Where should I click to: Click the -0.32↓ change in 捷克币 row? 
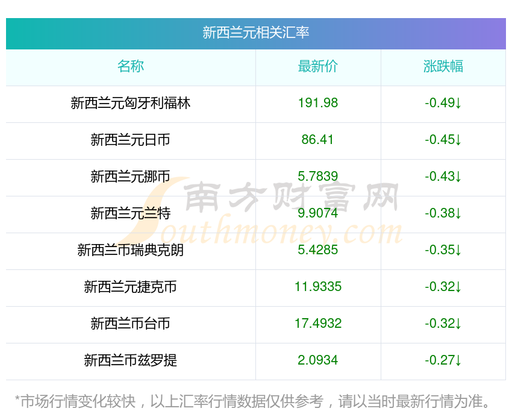[x=443, y=287]
